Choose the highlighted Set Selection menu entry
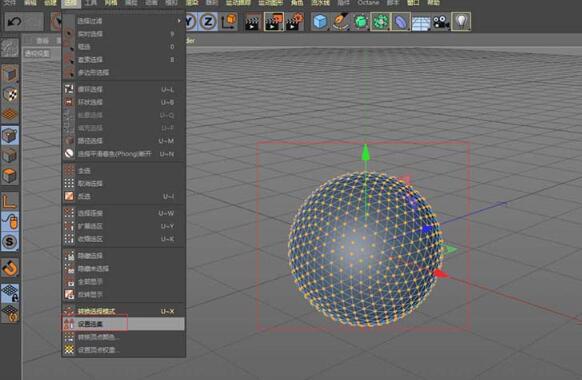The height and width of the screenshot is (380, 582). 123,324
